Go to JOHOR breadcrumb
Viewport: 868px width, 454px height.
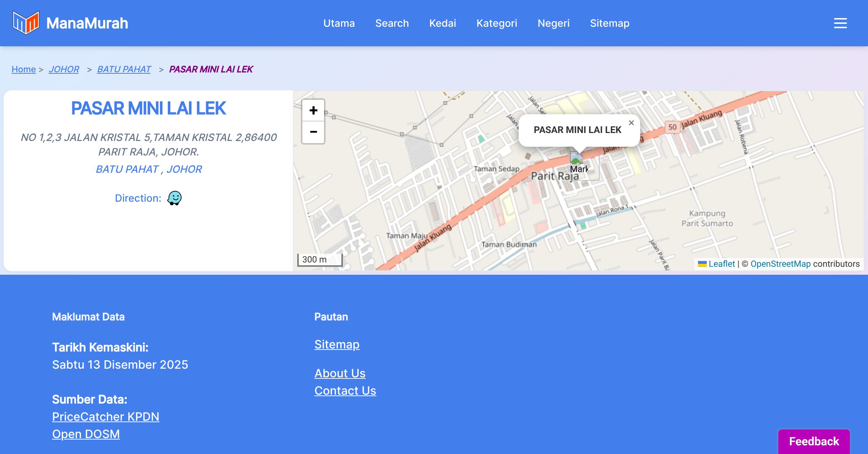(64, 69)
